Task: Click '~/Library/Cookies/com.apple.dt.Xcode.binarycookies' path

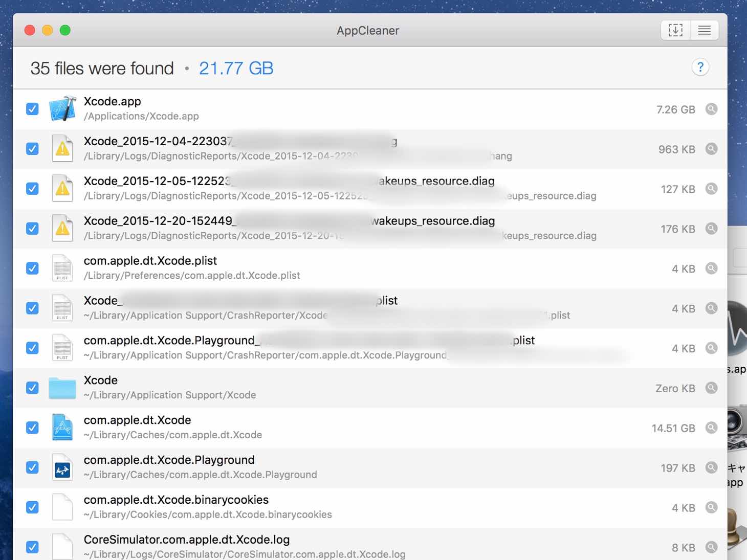Action: tap(208, 514)
